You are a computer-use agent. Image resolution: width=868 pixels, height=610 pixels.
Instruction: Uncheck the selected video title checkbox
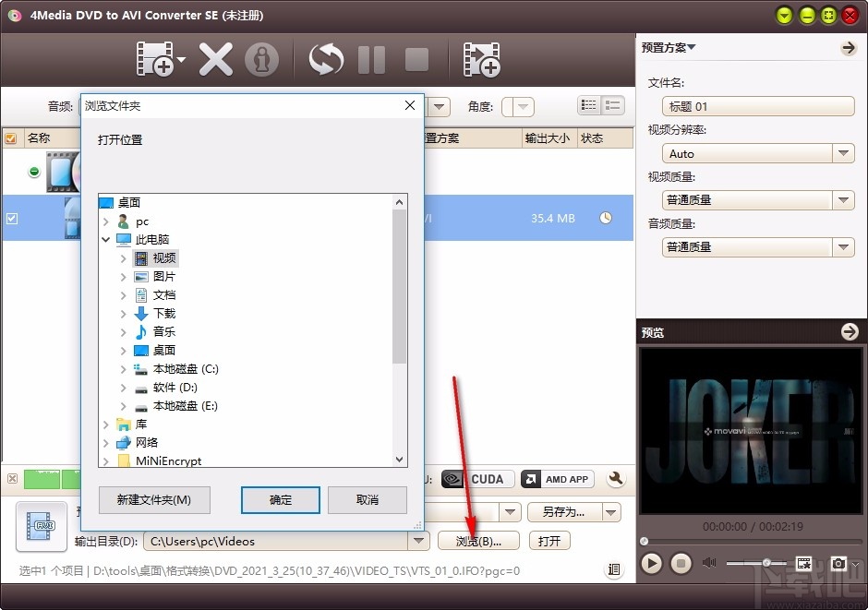13,218
